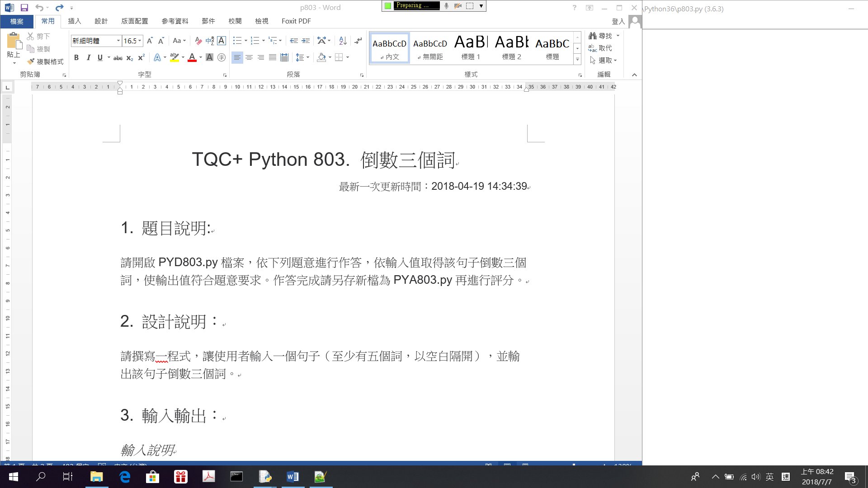Switch to the References (參考資料) tab
The image size is (868, 488).
[175, 21]
